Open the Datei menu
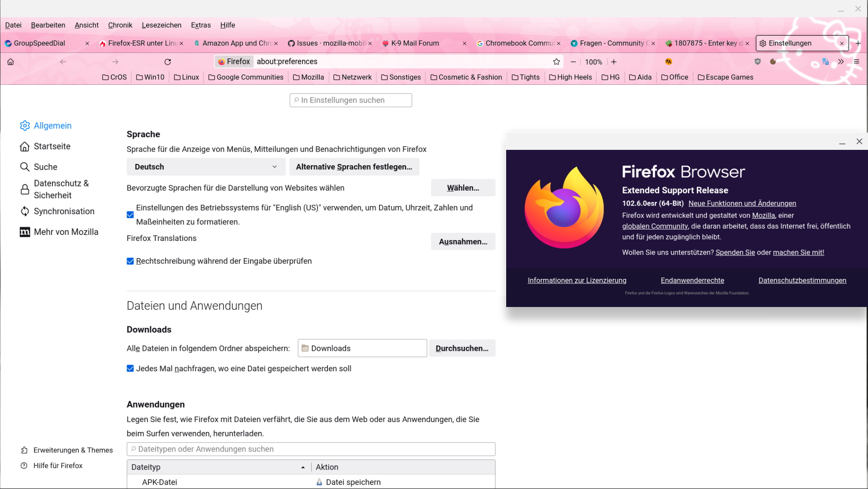The width and height of the screenshot is (868, 489). click(x=13, y=25)
